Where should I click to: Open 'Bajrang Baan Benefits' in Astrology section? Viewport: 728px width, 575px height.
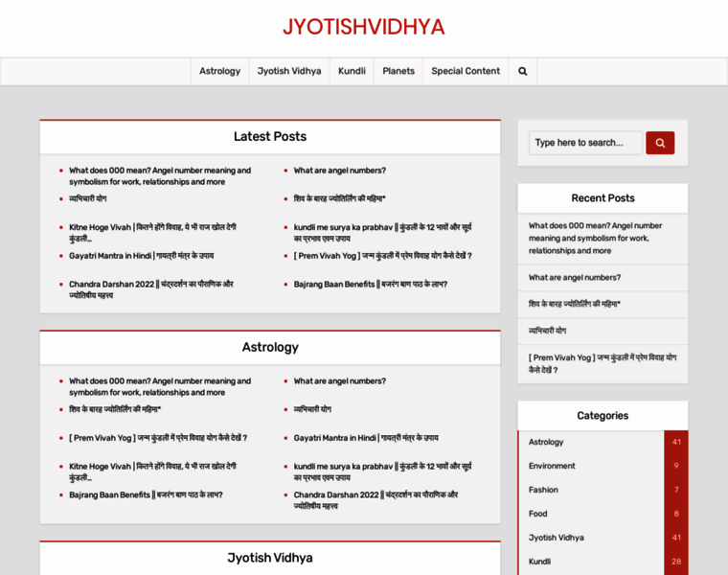pos(146,495)
